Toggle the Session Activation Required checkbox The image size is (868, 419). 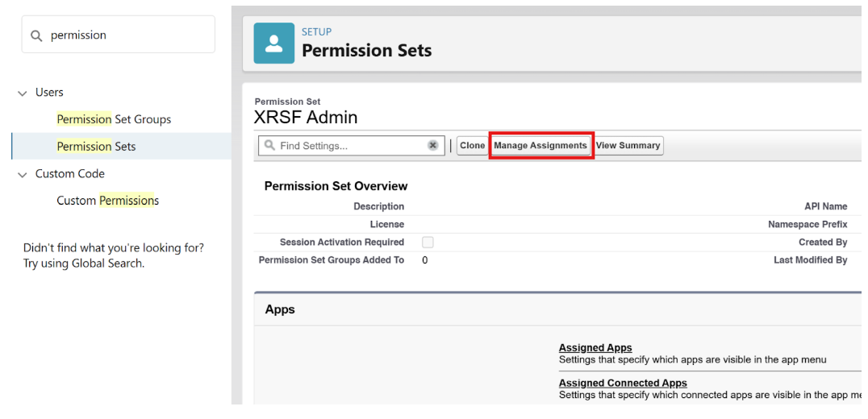(x=428, y=242)
